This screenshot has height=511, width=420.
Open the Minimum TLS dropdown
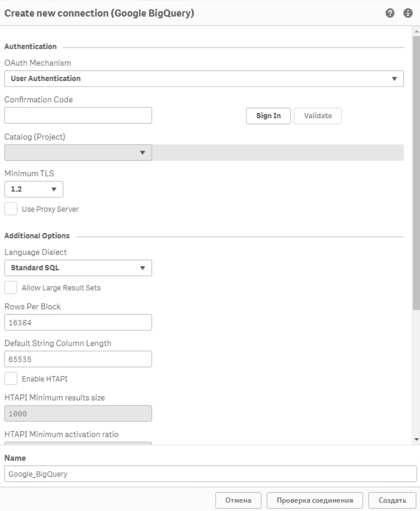point(34,189)
